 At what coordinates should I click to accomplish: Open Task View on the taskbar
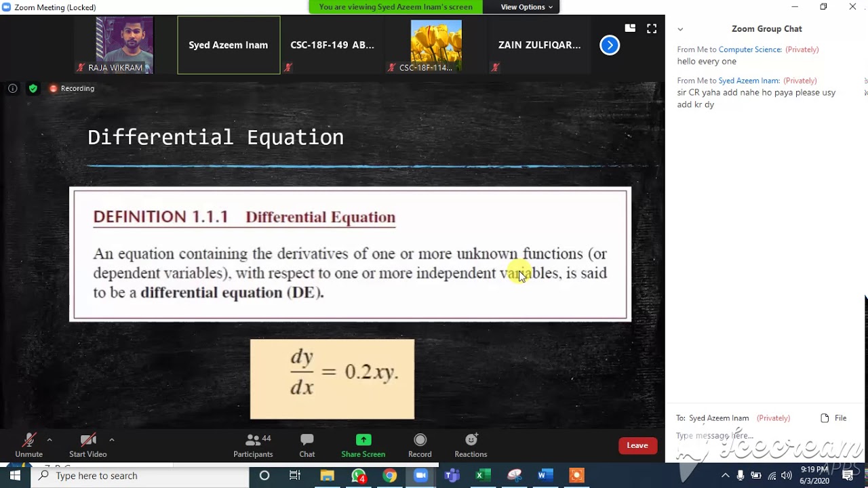click(295, 476)
